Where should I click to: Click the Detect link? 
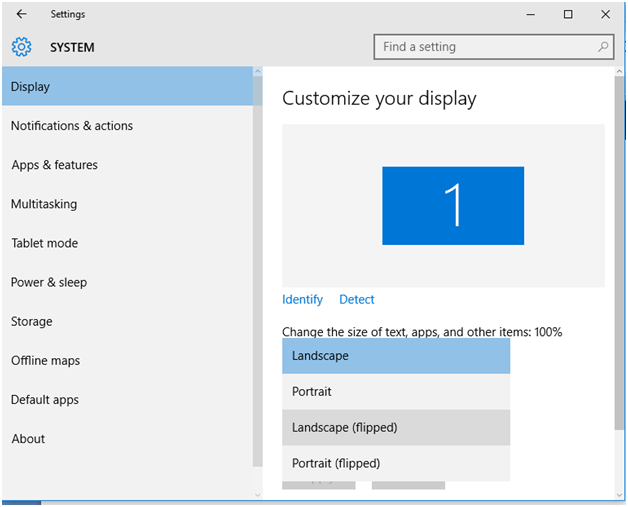pyautogui.click(x=357, y=299)
